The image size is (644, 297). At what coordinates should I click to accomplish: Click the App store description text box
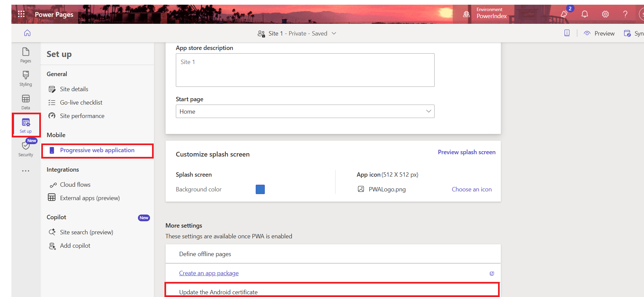tap(305, 70)
